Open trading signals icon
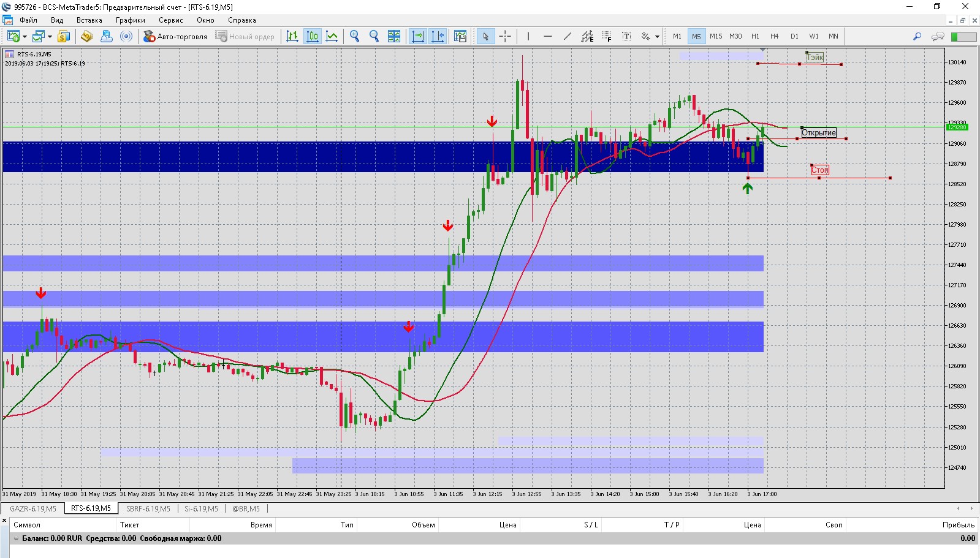This screenshot has width=980, height=558. [x=126, y=37]
